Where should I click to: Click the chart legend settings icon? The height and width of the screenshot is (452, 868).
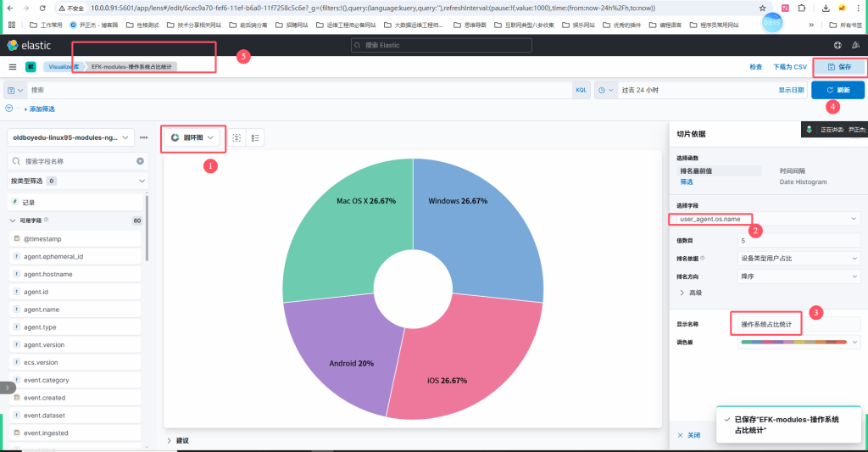pos(255,137)
